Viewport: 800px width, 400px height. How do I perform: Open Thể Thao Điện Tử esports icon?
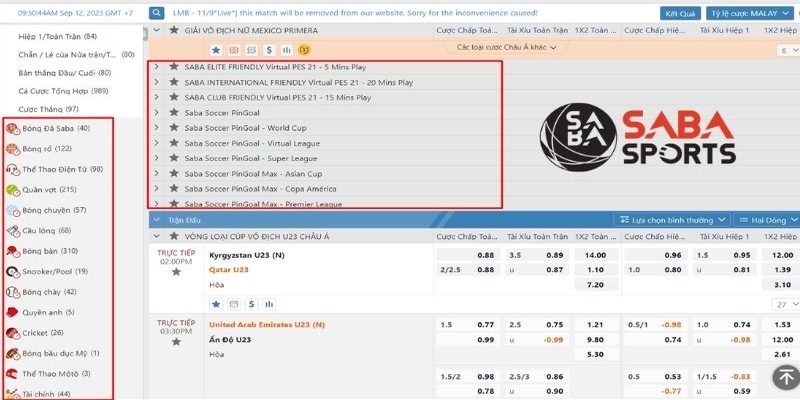coord(13,170)
